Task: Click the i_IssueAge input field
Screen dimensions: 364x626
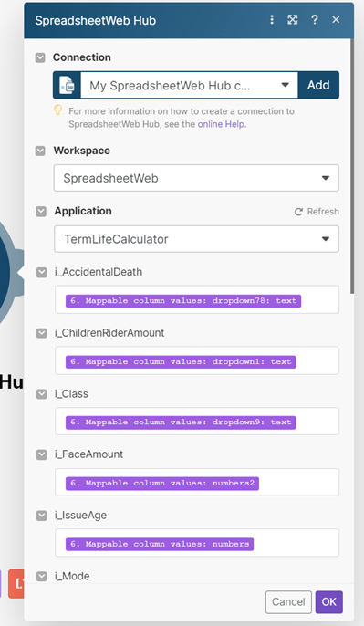Action: (197, 543)
